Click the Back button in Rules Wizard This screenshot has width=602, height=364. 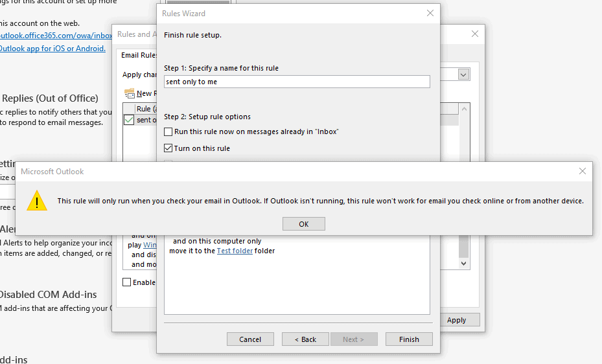click(x=305, y=339)
